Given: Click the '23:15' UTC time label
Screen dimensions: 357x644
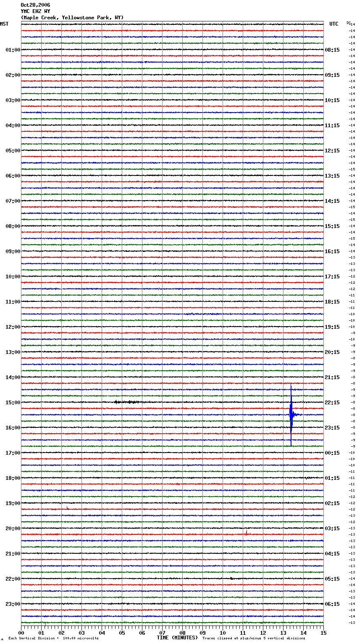Looking at the screenshot, I should tap(332, 428).
